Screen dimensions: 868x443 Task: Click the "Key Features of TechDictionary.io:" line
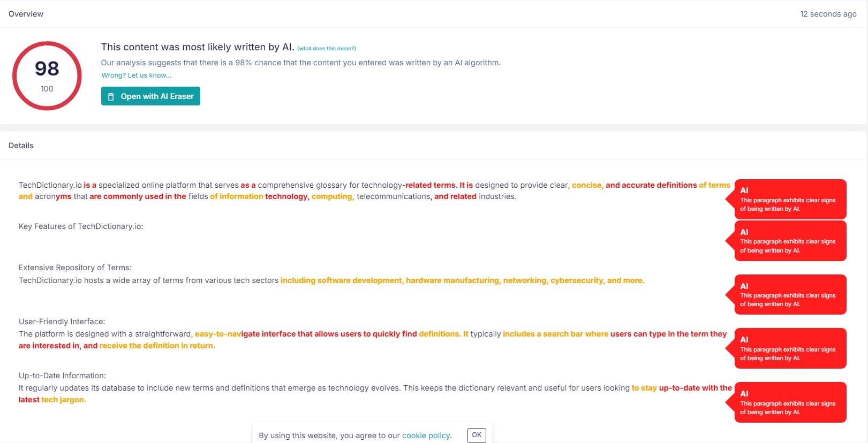(81, 226)
